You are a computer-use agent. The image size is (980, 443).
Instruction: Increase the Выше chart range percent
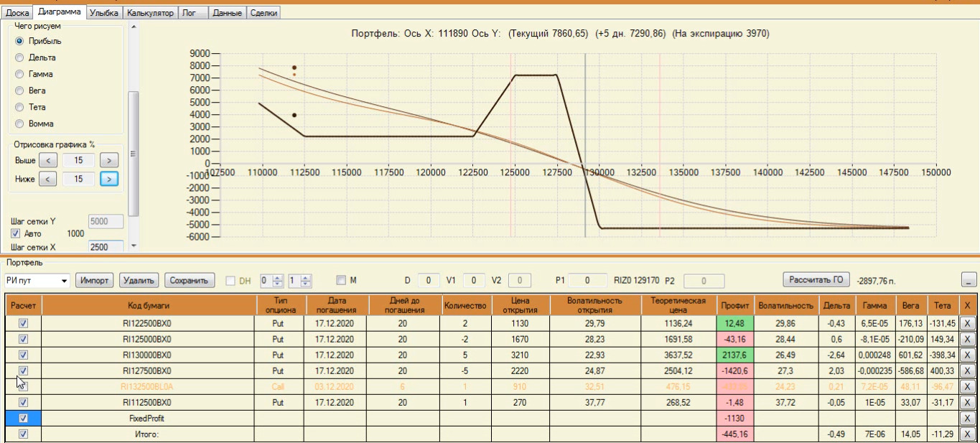point(109,161)
